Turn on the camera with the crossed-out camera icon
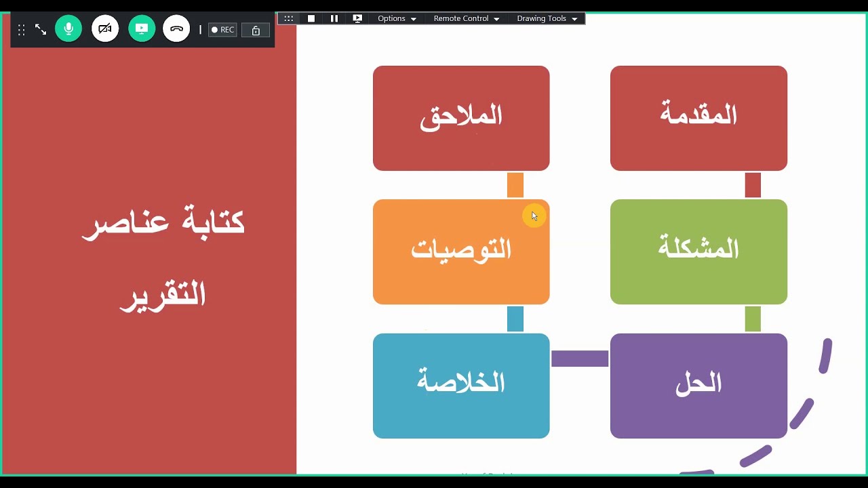Image resolution: width=868 pixels, height=488 pixels. click(105, 29)
